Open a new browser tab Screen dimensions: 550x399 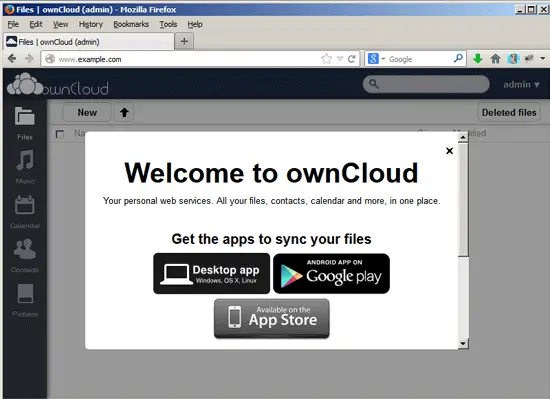184,41
